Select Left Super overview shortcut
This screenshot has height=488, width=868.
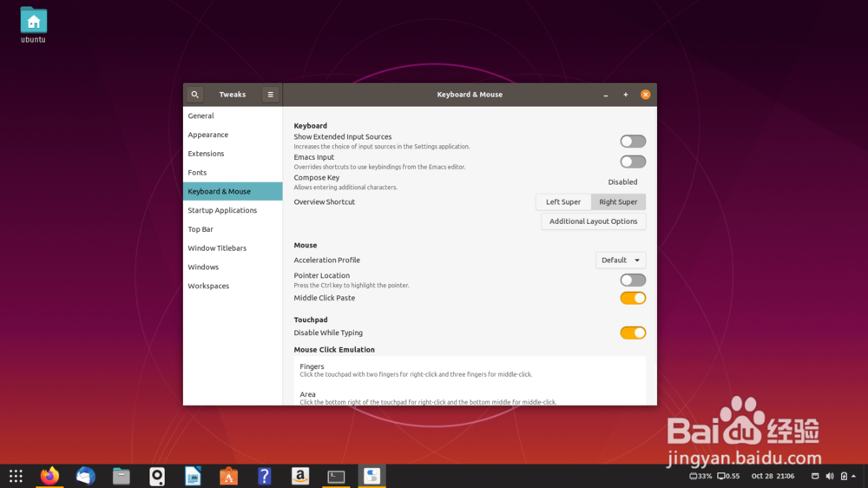[x=563, y=202]
